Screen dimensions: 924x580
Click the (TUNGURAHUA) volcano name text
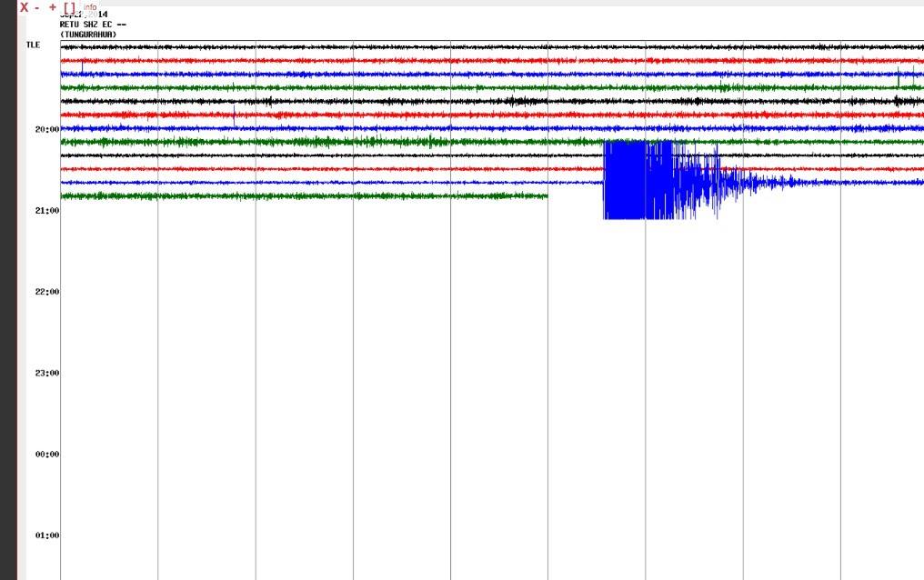click(x=88, y=35)
